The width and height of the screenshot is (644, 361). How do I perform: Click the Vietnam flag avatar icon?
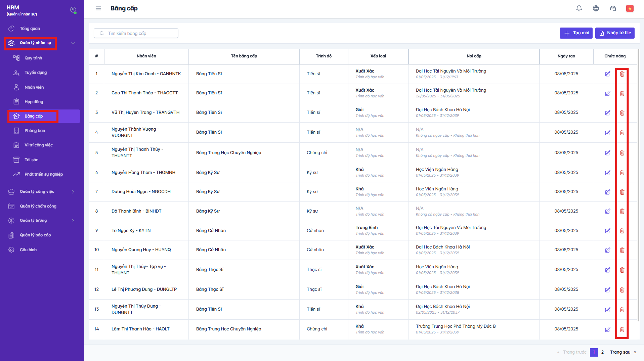(x=630, y=8)
